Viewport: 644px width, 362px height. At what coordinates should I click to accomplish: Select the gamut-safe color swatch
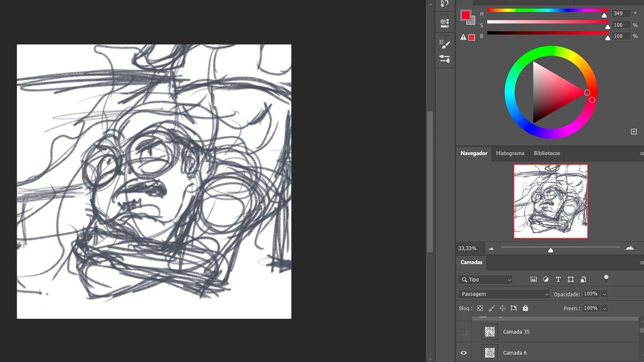472,37
